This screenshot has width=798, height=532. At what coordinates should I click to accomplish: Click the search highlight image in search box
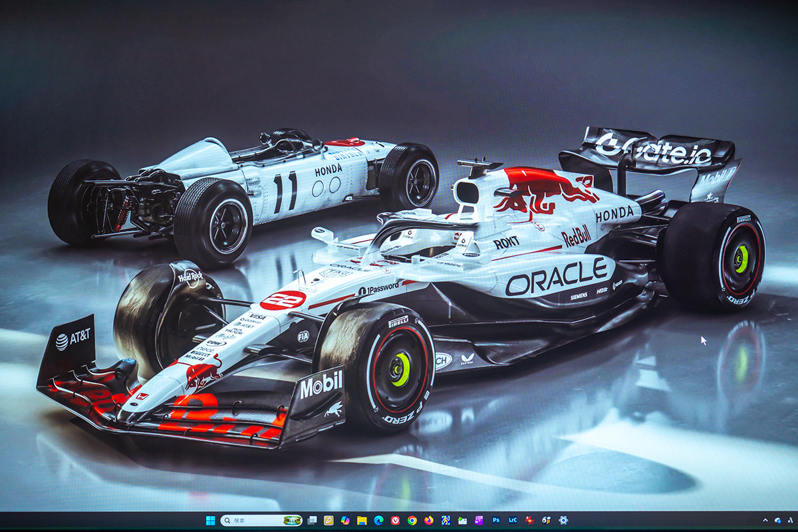pos(292,520)
